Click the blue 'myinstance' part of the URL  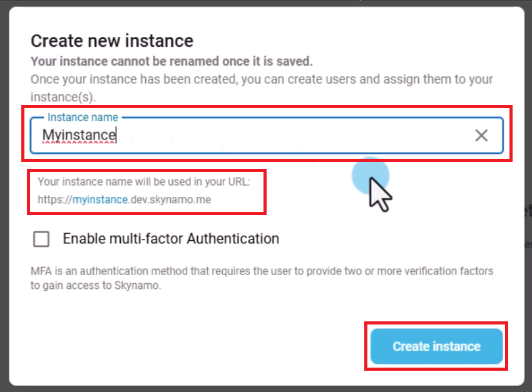point(100,200)
